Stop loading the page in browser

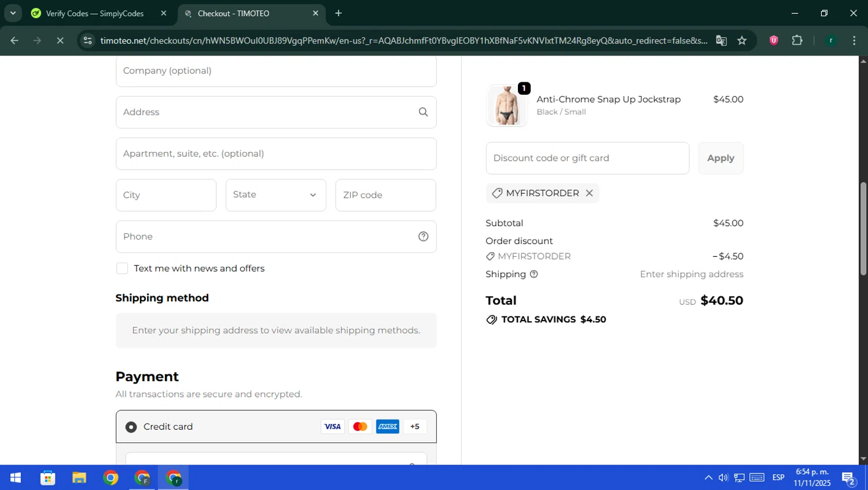60,40
